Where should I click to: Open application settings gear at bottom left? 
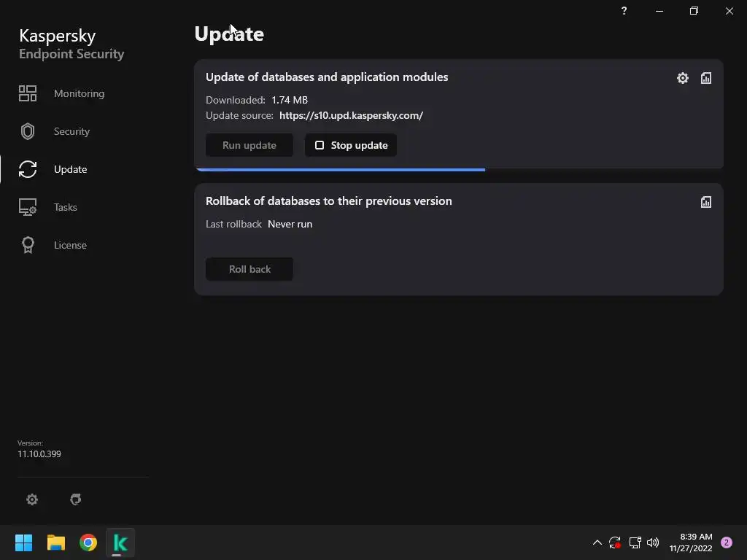[32, 499]
